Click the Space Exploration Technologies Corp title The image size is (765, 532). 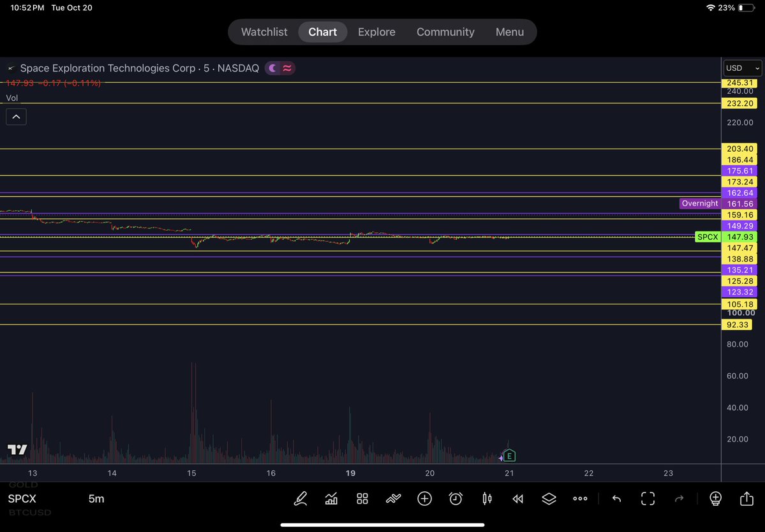point(107,68)
